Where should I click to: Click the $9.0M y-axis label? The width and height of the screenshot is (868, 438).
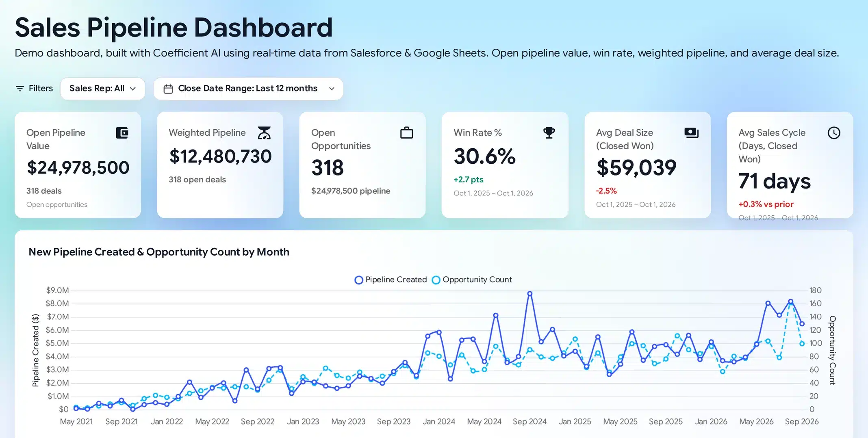(x=57, y=291)
